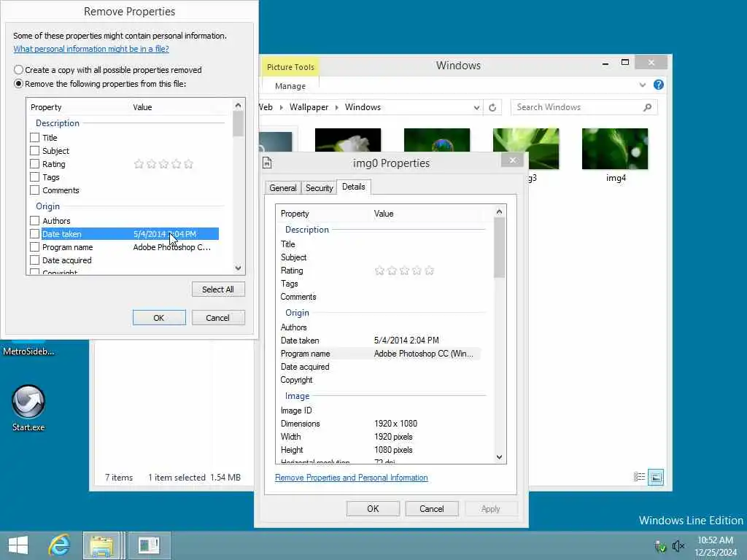This screenshot has width=747, height=560.
Task: Open the address bar history dropdown
Action: click(x=476, y=108)
